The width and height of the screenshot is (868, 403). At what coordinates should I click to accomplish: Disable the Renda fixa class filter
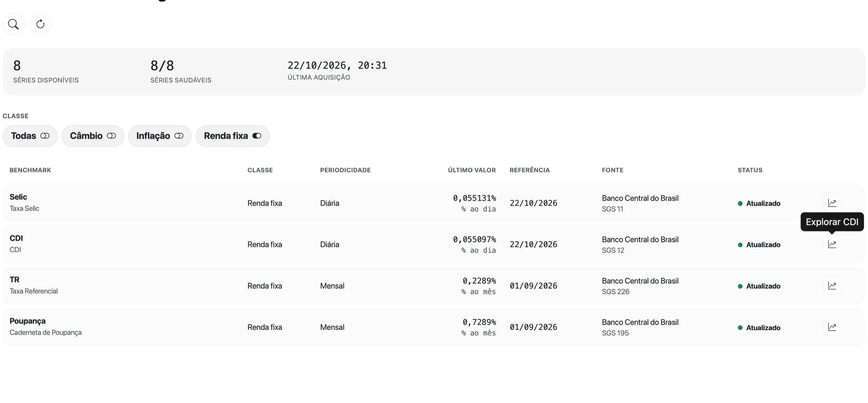click(233, 136)
